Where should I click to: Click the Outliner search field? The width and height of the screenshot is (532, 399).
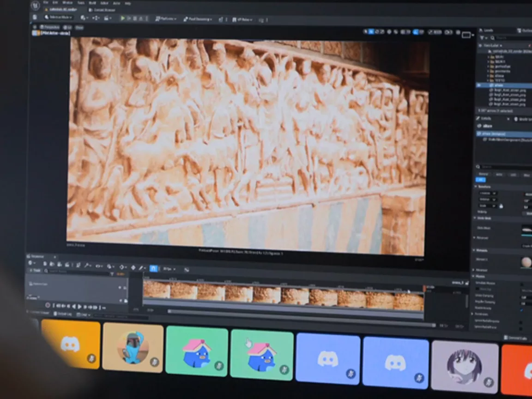[x=511, y=38]
